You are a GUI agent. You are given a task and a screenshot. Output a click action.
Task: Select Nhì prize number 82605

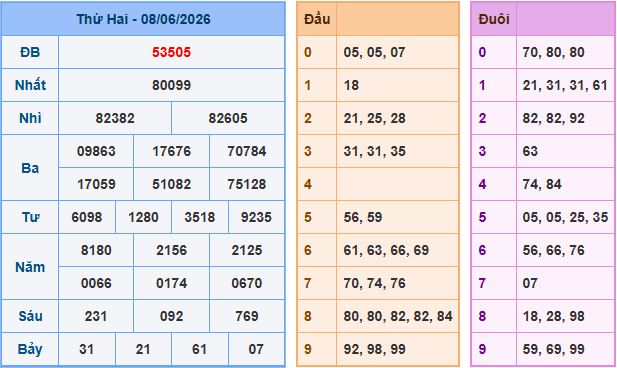(228, 118)
